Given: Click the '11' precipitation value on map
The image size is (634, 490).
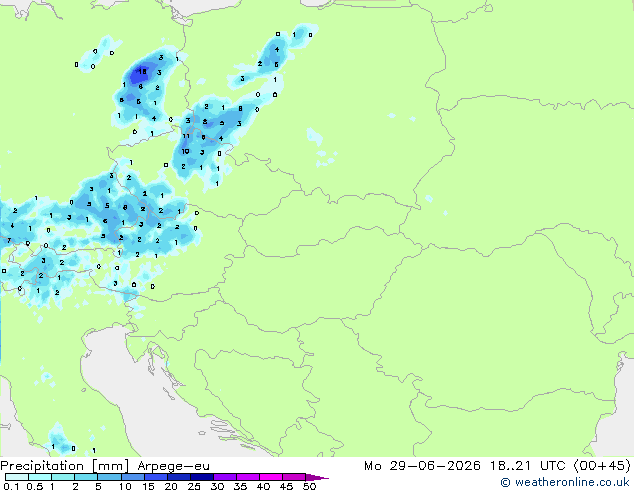Looking at the screenshot, I should tap(186, 136).
